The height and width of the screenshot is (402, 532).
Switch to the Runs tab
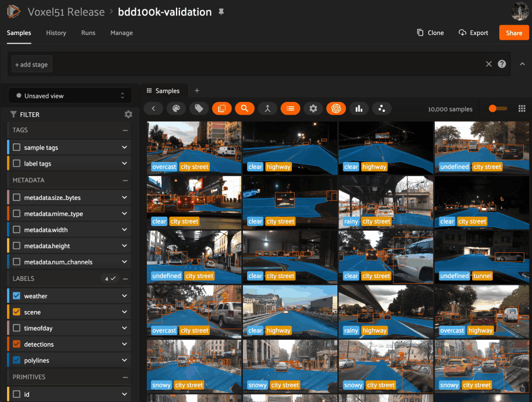[x=88, y=33]
